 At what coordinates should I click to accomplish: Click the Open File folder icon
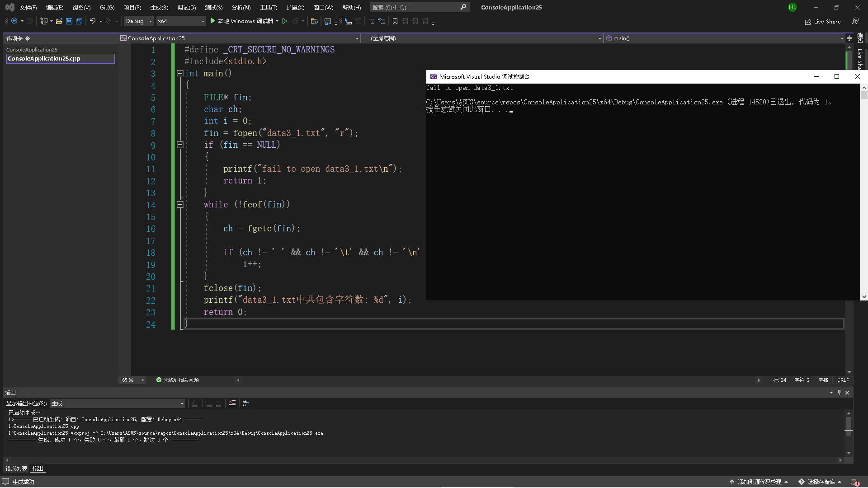[59, 21]
